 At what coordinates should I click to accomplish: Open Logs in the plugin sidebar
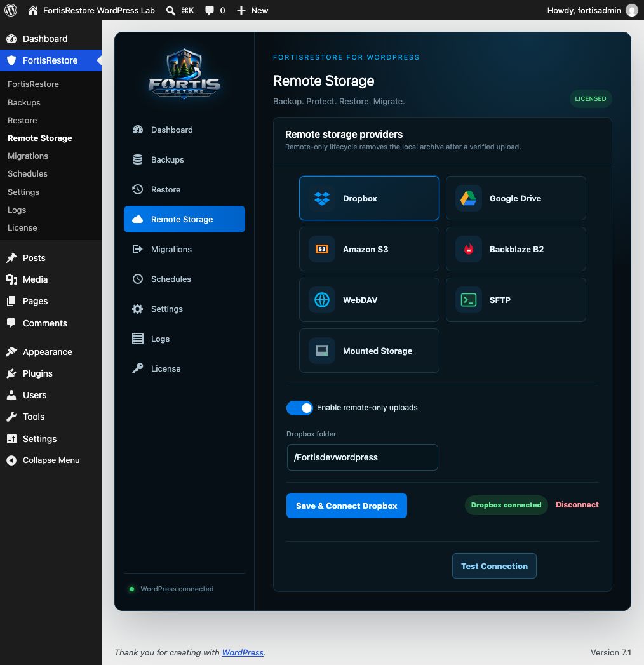(x=184, y=339)
